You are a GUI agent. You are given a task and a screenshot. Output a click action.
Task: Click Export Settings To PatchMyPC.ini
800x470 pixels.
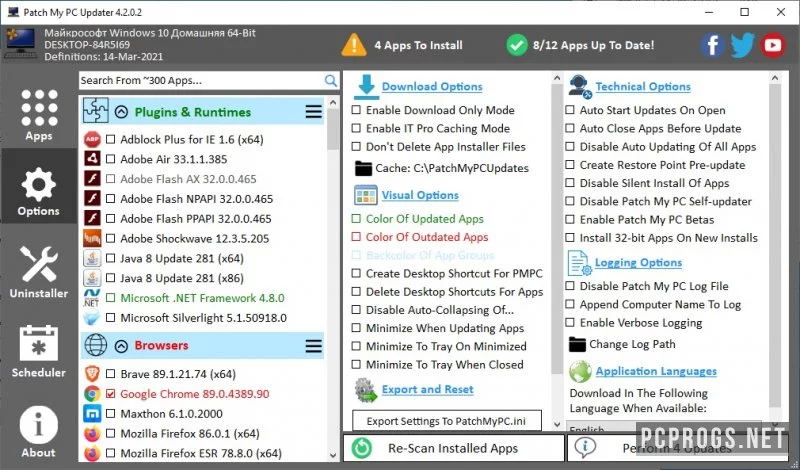(446, 422)
